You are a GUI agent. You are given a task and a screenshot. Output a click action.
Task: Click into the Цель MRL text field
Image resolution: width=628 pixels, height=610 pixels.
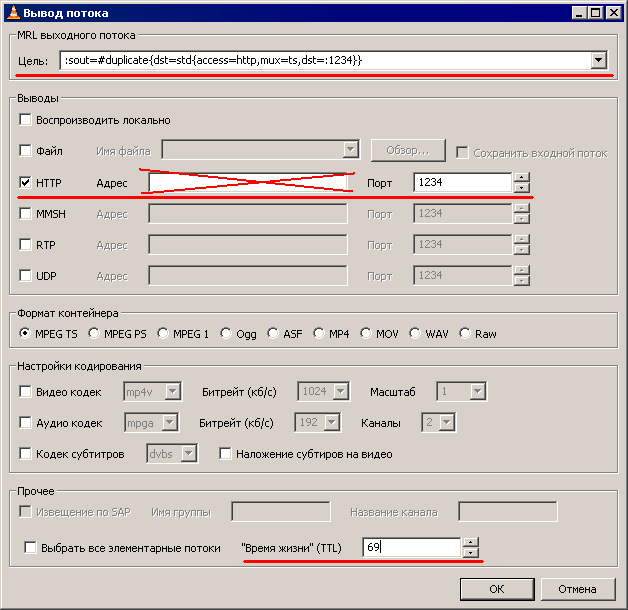coord(325,60)
